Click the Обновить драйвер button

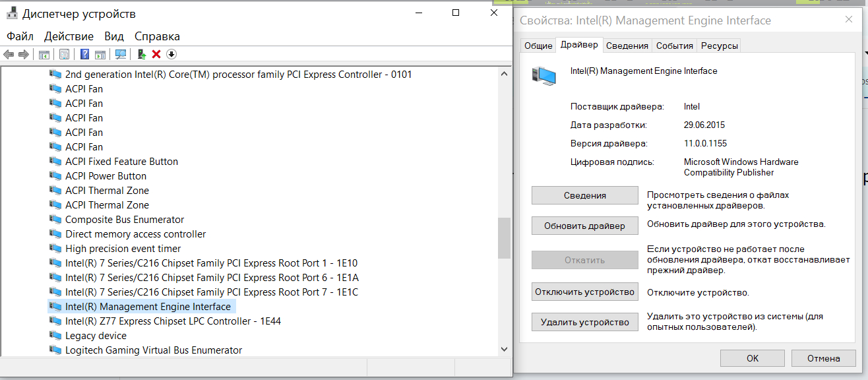click(585, 226)
